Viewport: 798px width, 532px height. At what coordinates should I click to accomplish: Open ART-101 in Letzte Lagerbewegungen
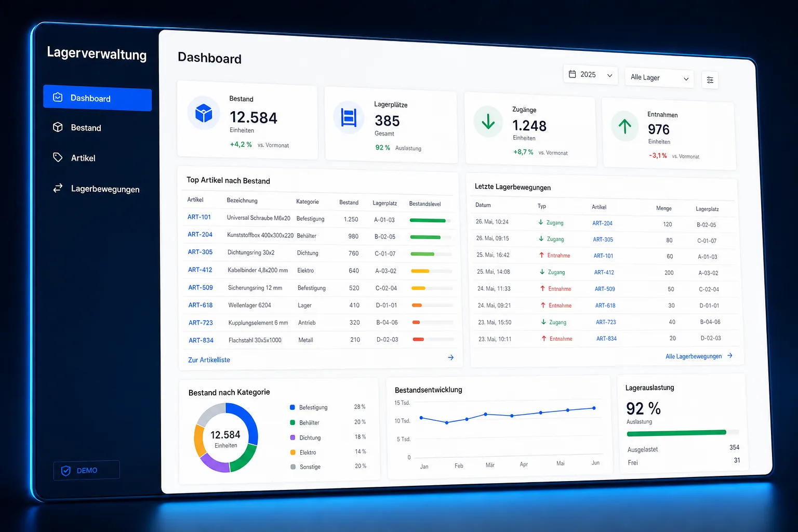pyautogui.click(x=603, y=256)
